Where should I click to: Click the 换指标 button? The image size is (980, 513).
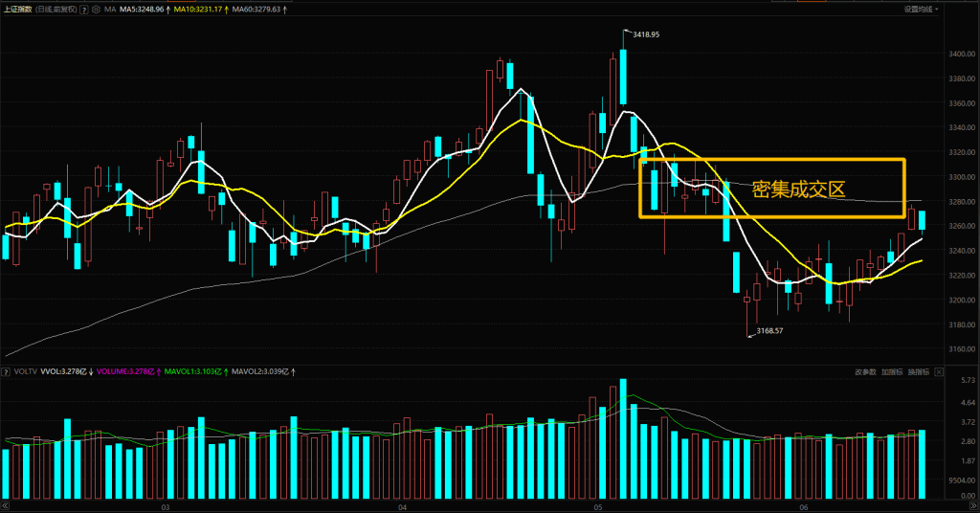pyautogui.click(x=919, y=371)
